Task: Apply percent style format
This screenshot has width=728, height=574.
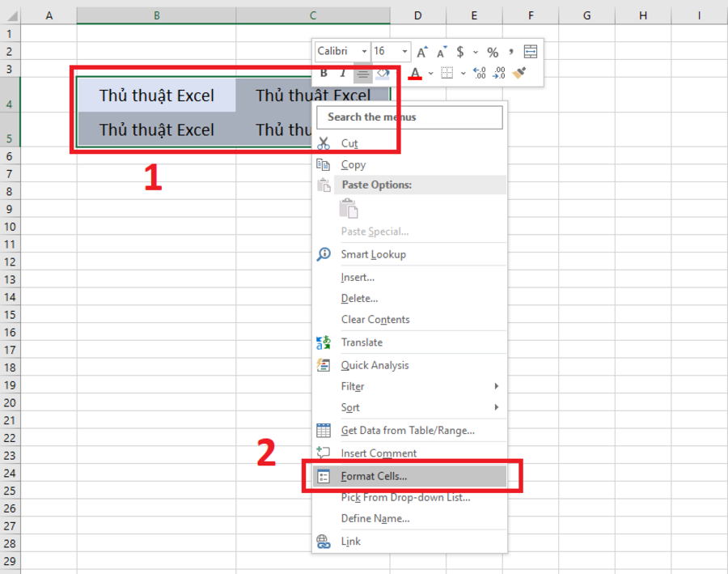Action: [x=493, y=52]
